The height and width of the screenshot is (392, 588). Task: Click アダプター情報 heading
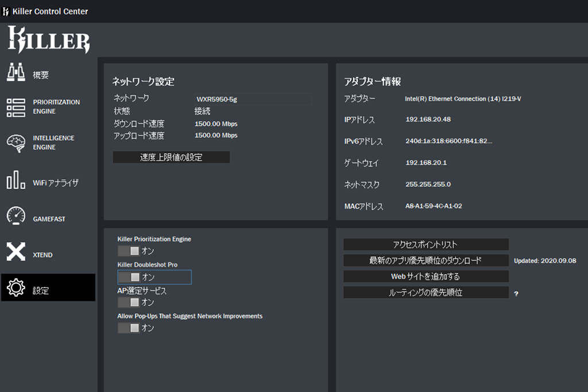tap(372, 81)
